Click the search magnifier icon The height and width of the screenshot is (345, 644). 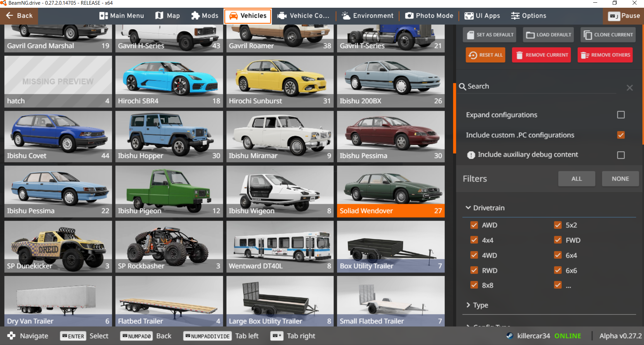click(463, 87)
